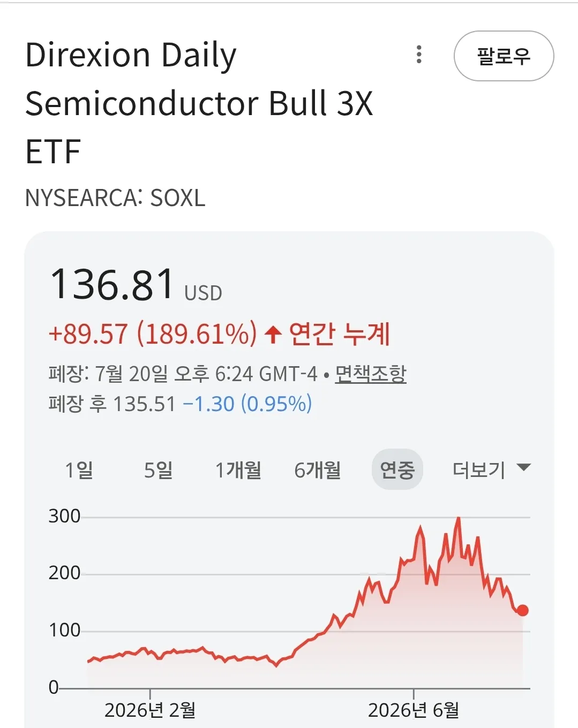Click the 2026년 6월 axis marker
This screenshot has width=578, height=728.
414,710
